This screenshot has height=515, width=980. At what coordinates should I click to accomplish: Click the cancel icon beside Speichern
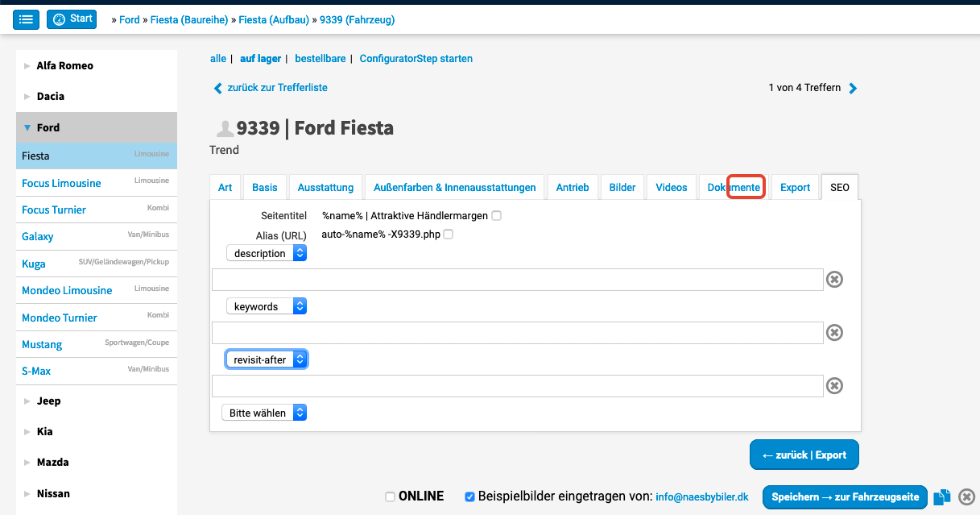click(967, 497)
